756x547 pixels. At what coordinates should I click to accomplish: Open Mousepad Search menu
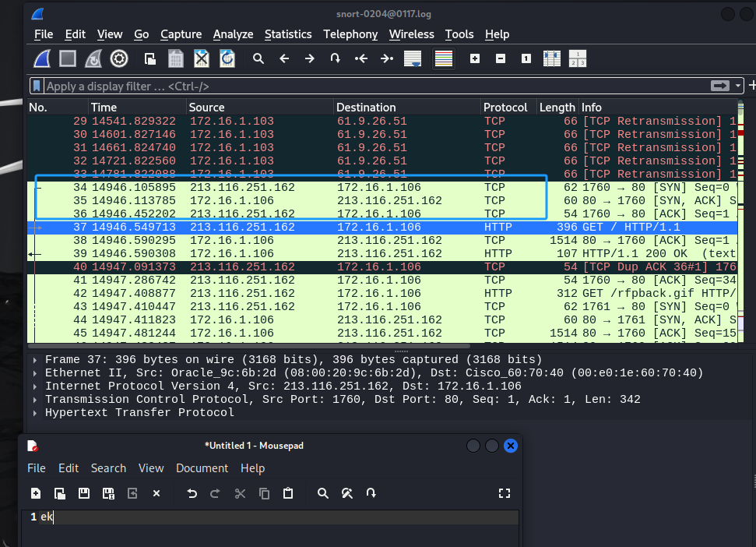click(x=108, y=468)
